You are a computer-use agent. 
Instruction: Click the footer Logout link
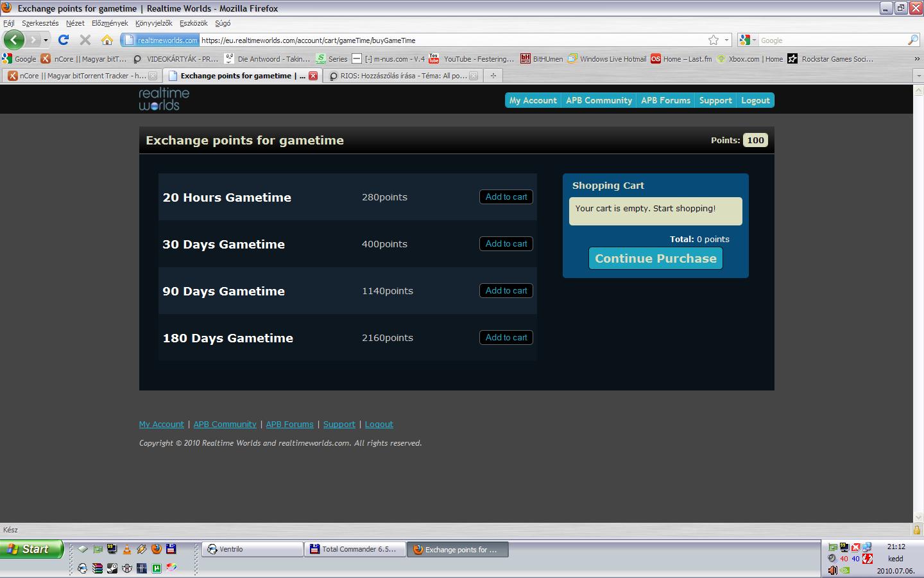[x=379, y=425]
